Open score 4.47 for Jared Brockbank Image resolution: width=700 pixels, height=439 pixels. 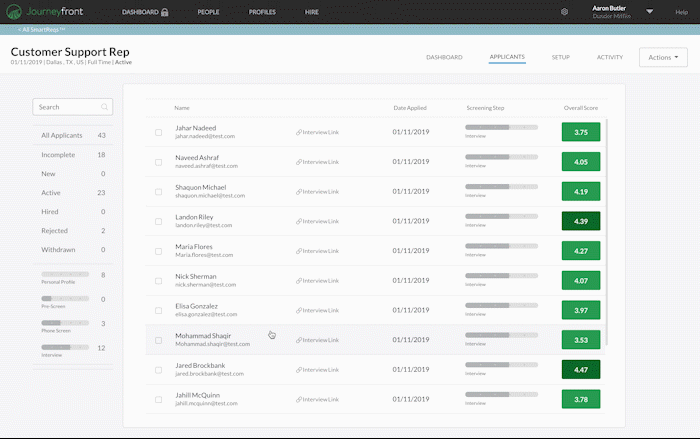coord(581,370)
